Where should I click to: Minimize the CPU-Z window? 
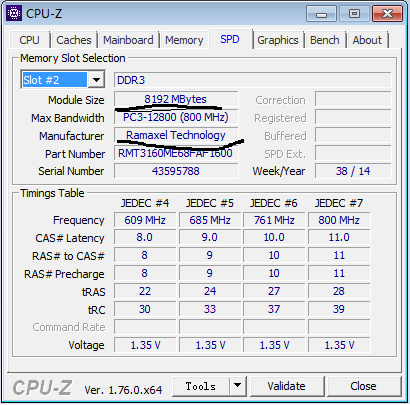click(x=321, y=14)
